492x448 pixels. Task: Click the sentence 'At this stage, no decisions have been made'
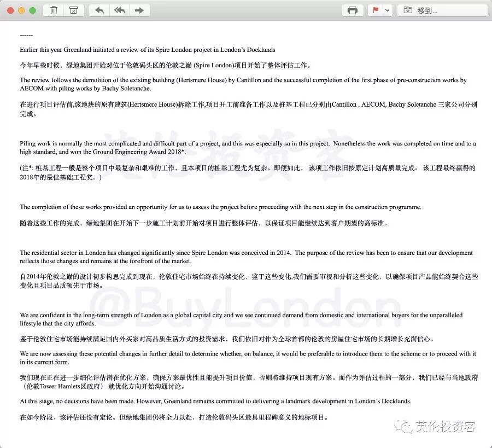pos(215,401)
